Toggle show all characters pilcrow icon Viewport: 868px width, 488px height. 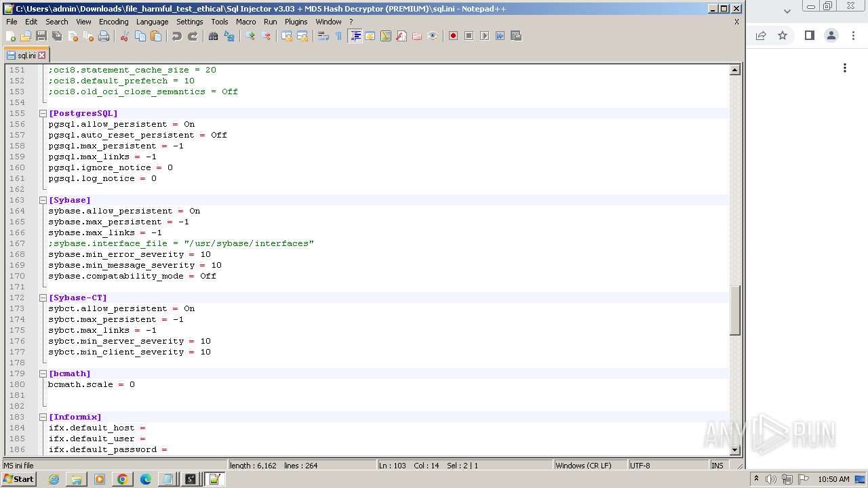tap(339, 36)
